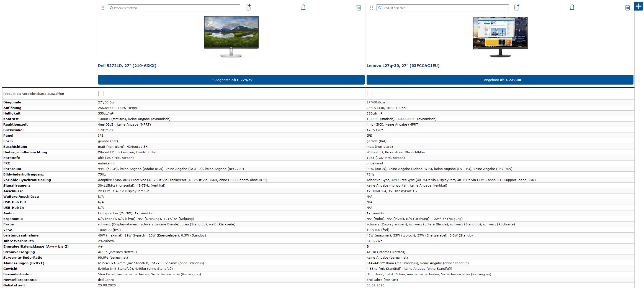Open the Lenovo L27q-30, 27" product link
The width and height of the screenshot is (644, 290).
coord(403,66)
